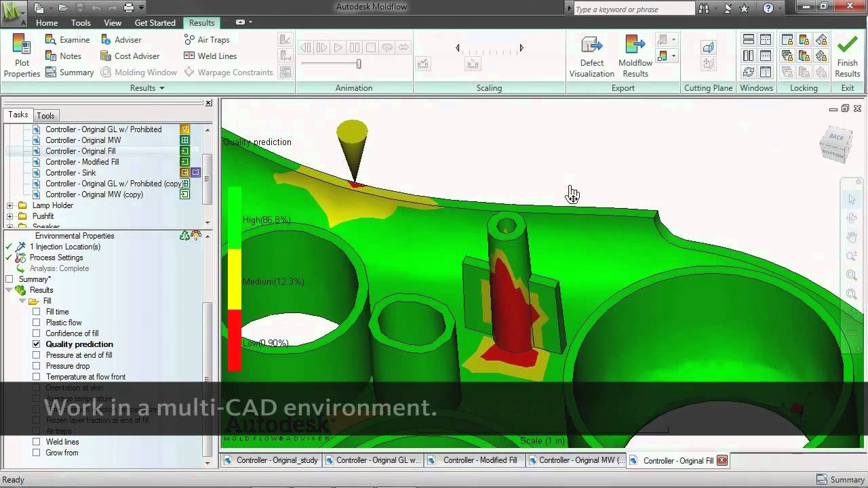868x488 pixels.
Task: Open the Cost Adviser
Action: (130, 56)
